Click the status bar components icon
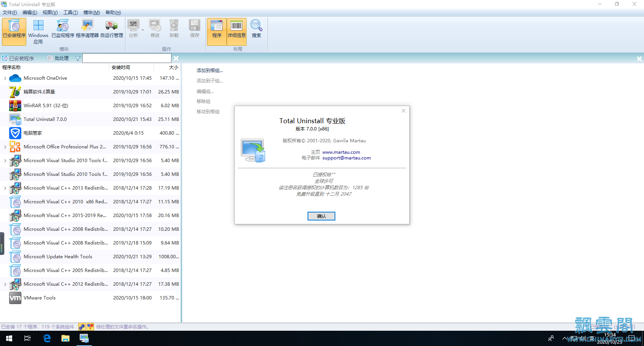644x346 pixels. pos(82,327)
